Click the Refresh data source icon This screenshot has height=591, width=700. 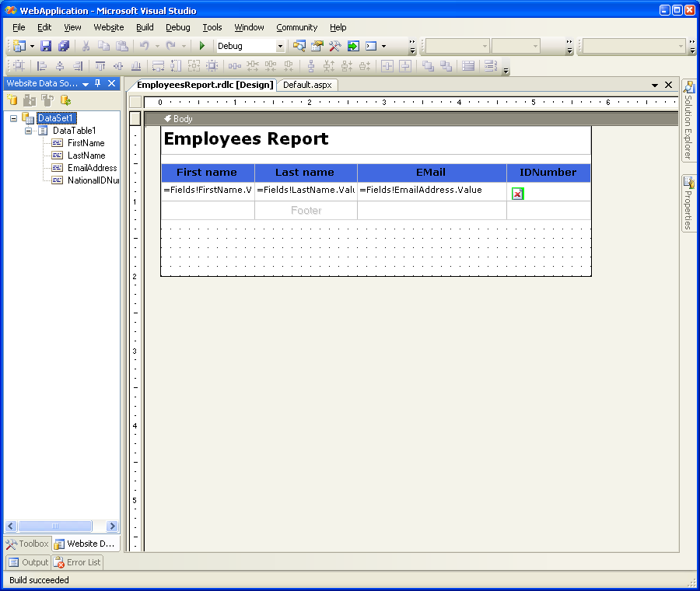pos(66,100)
